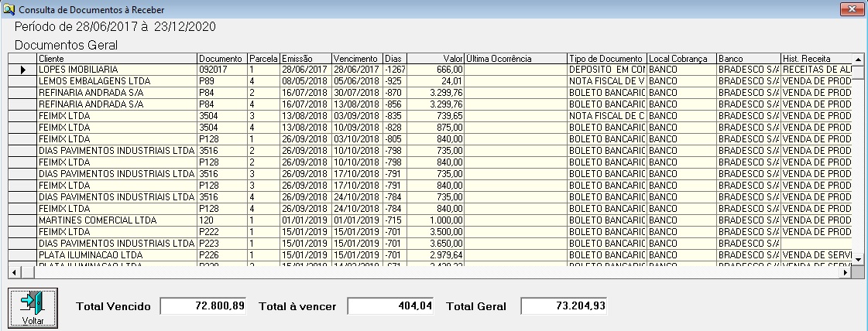Click the Voltar back button
This screenshot has height=331, width=868.
(33, 308)
